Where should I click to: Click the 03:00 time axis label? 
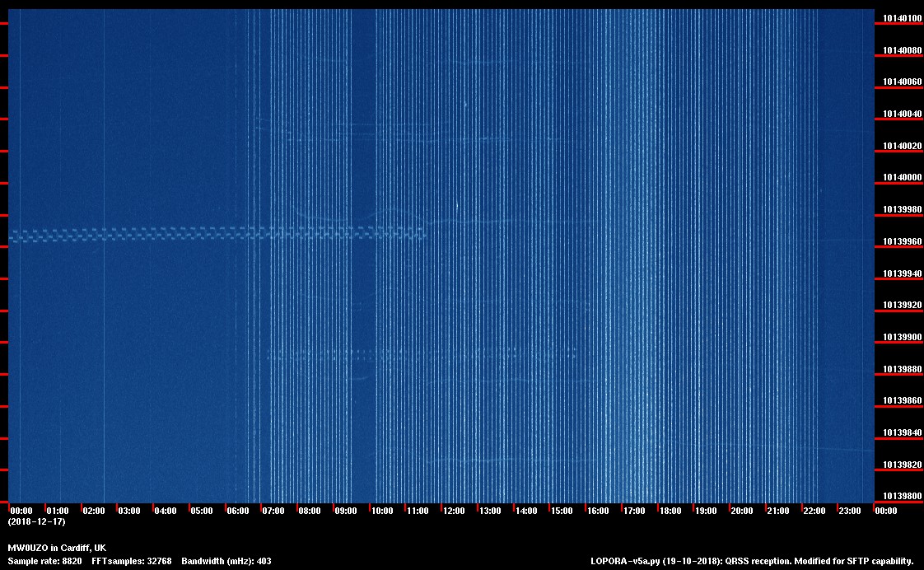[x=129, y=511]
